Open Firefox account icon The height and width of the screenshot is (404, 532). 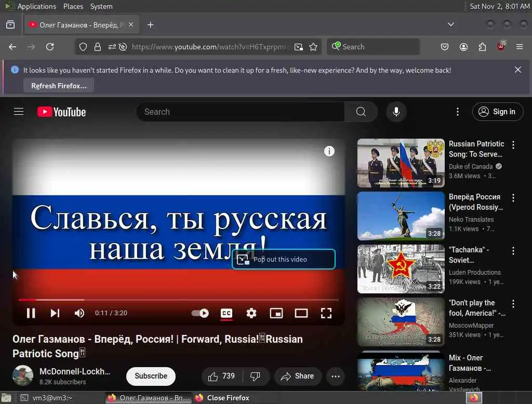463,47
